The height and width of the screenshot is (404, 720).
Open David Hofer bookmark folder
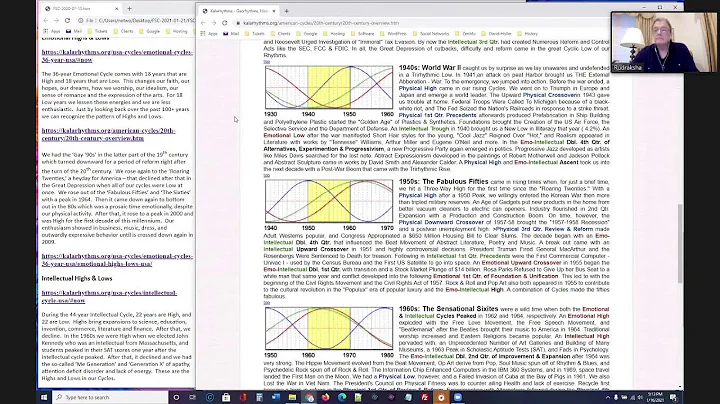pyautogui.click(x=496, y=34)
